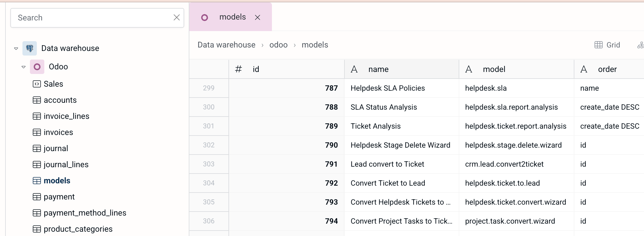
Task: Open odoo breadcrumb link
Action: click(279, 45)
